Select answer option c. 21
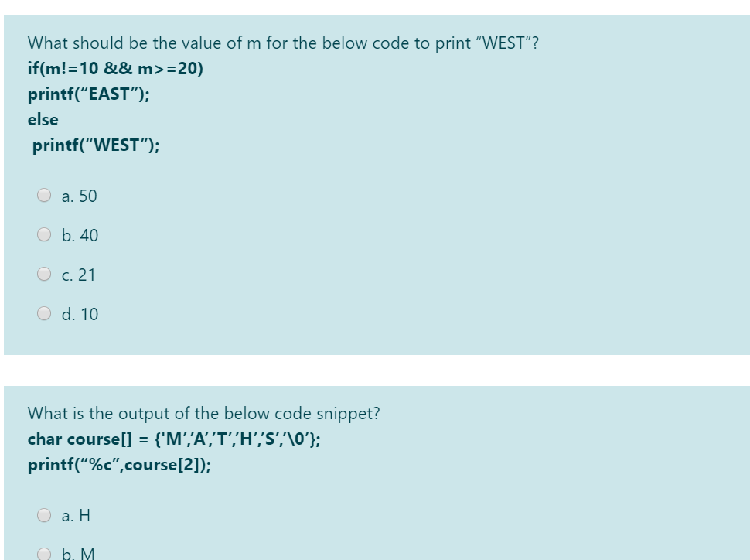 coord(78,275)
